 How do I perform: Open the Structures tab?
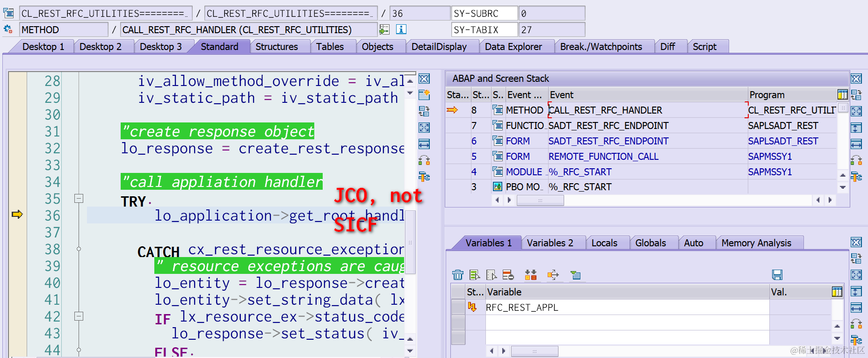pos(276,47)
